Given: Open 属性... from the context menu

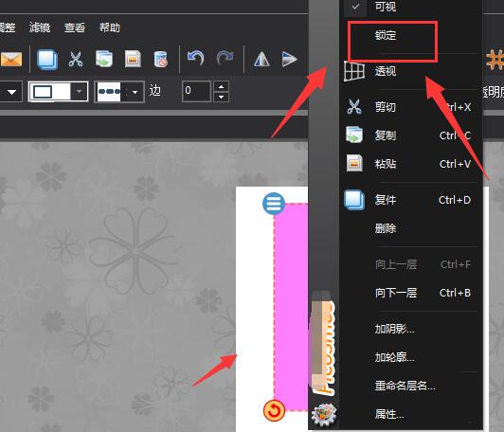Looking at the screenshot, I should point(411,414).
